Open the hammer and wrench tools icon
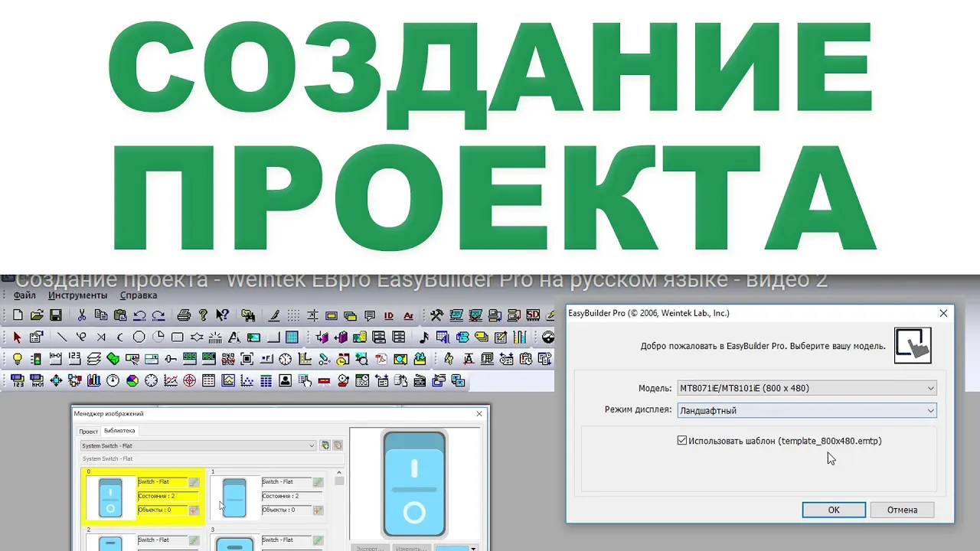Viewport: 980px width, 551px height. point(436,315)
